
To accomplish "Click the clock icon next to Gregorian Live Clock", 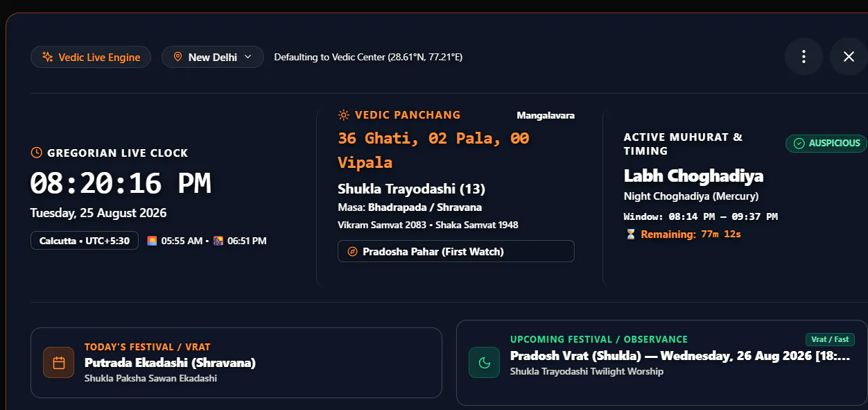I will coord(37,153).
